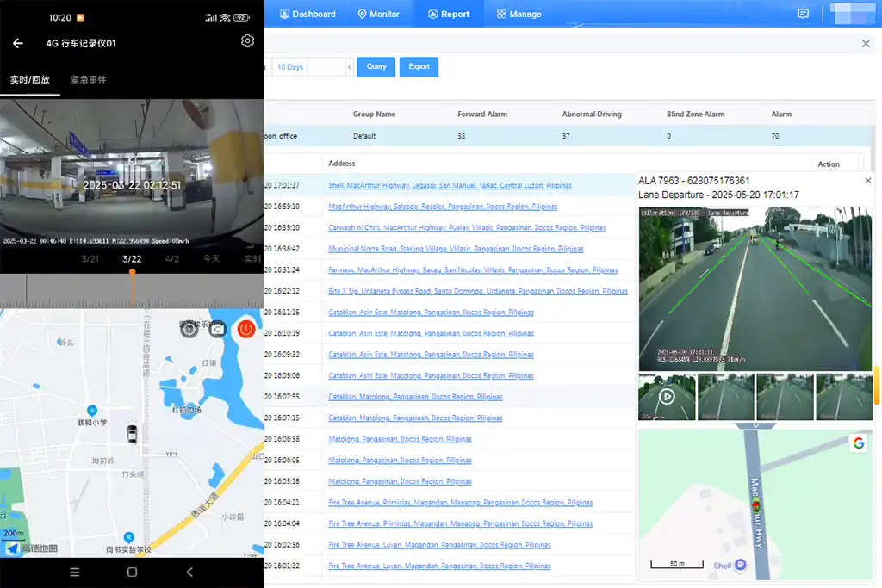Click the orange vertical scrollbar handle
The width and height of the screenshot is (882, 588).
(x=876, y=386)
